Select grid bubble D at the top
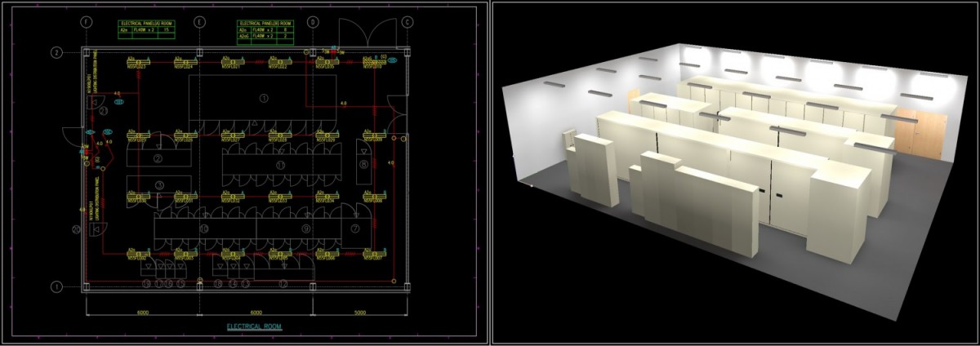The width and height of the screenshot is (980, 346). point(312,23)
